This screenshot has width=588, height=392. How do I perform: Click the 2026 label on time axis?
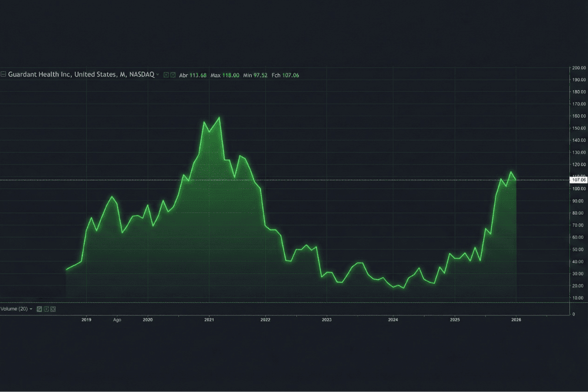(516, 320)
